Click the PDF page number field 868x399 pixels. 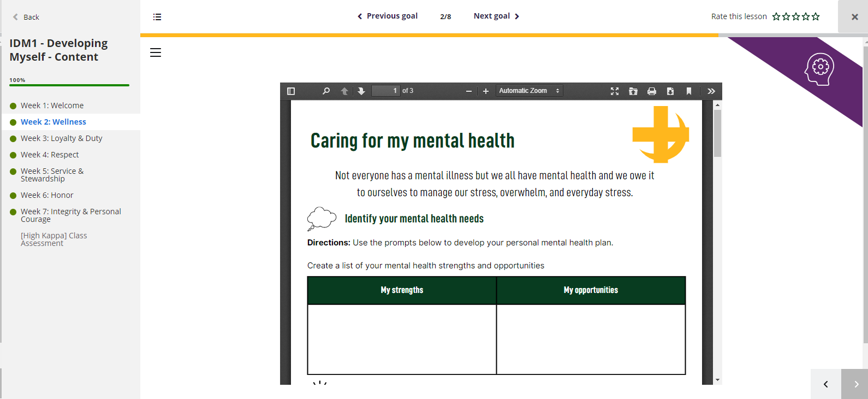[x=385, y=91]
